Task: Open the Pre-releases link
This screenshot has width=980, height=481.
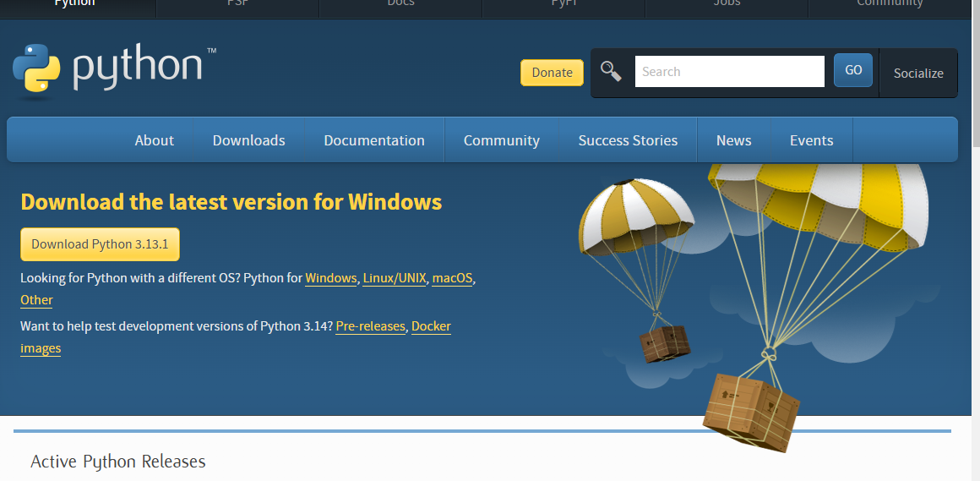Action: [x=371, y=325]
